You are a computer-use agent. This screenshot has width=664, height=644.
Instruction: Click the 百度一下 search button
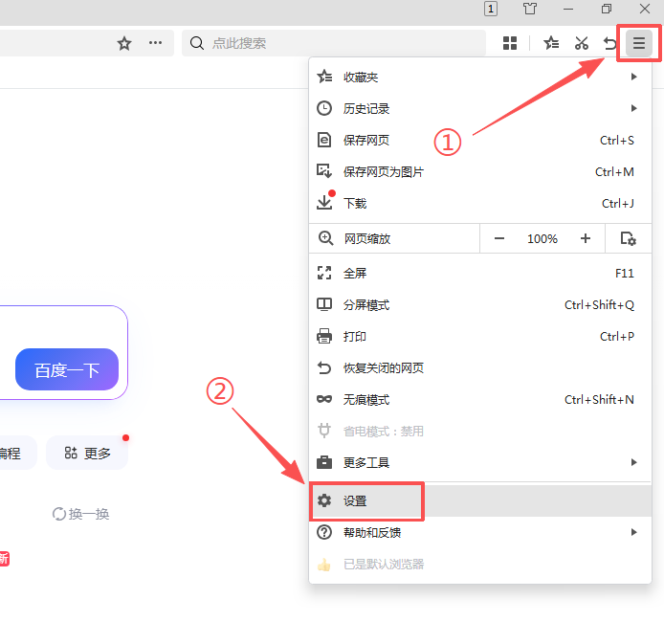67,369
